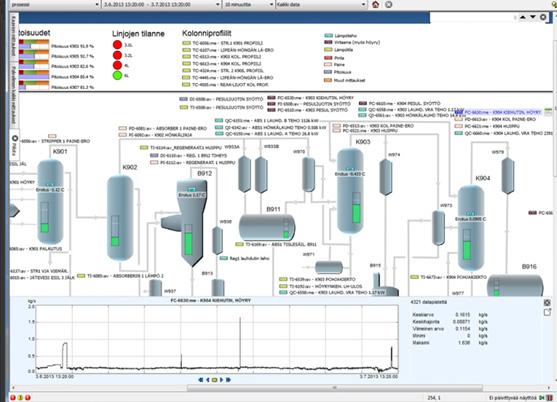Click the K903 KOL PAINE-ERO tag
Viewport: 557px width, 402px height.
coord(374,126)
